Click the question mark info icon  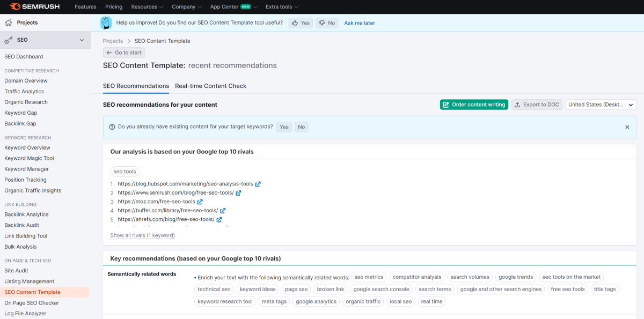(x=112, y=127)
